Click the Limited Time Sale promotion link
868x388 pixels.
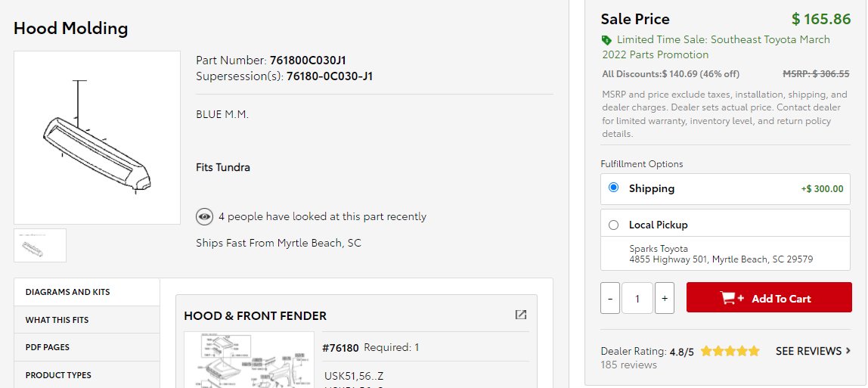716,47
